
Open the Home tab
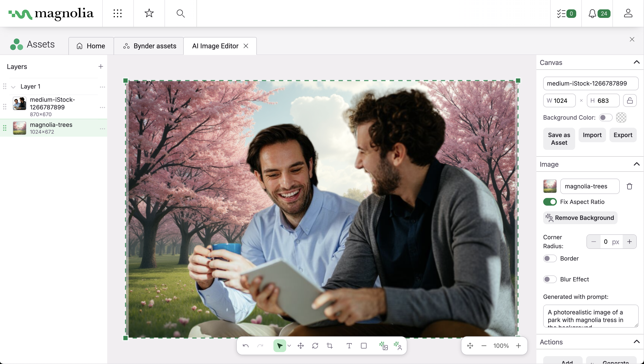coord(91,46)
